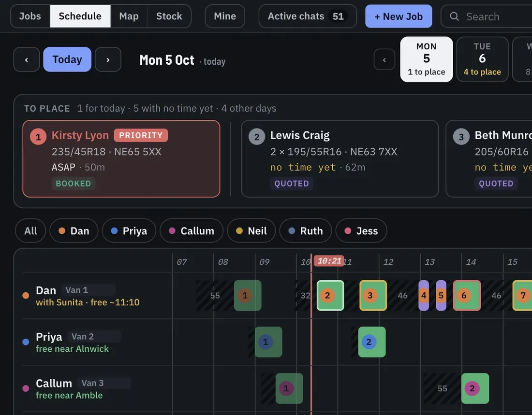Filter schedule by Dan
The height and width of the screenshot is (415, 532).
pyautogui.click(x=74, y=231)
